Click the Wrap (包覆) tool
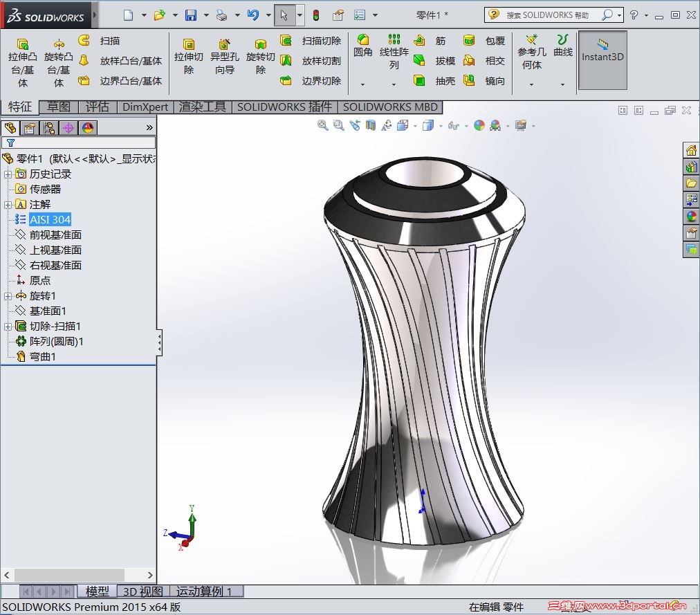This screenshot has height=615, width=700. tap(484, 41)
